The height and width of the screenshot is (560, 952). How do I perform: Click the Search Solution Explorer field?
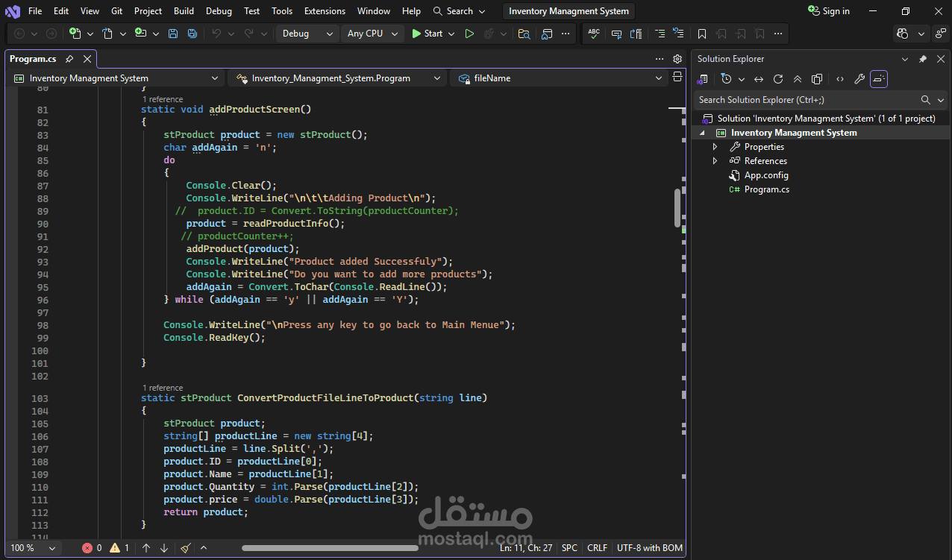806,100
